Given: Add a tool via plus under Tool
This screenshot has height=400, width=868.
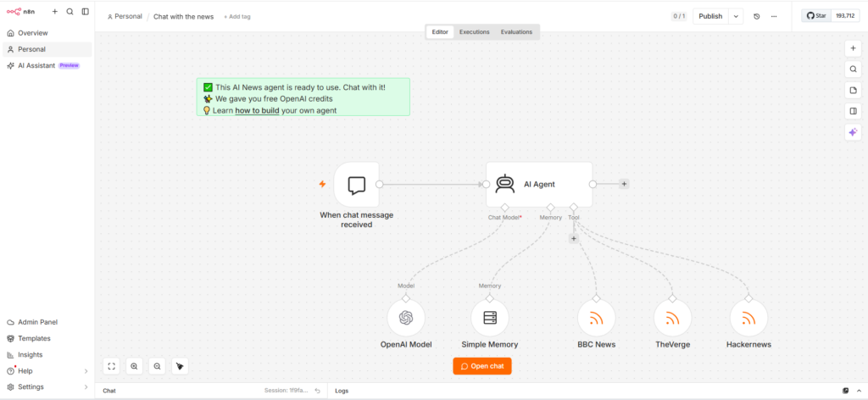Looking at the screenshot, I should coord(574,238).
